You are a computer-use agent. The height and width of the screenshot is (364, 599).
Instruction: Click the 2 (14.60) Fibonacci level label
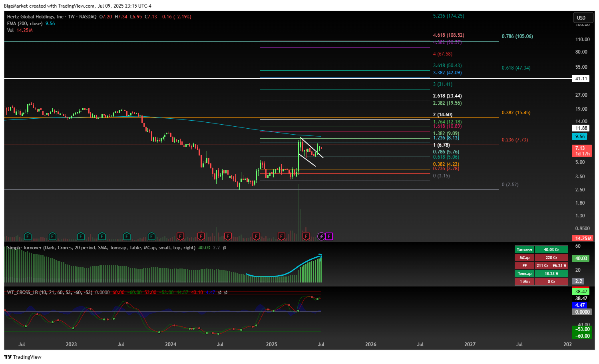(443, 115)
